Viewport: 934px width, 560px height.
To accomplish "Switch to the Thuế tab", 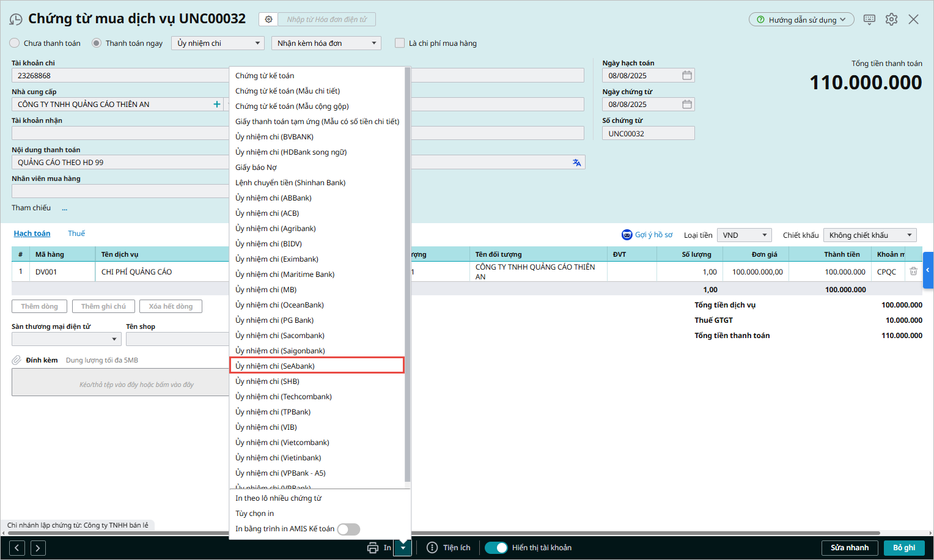I will [76, 234].
